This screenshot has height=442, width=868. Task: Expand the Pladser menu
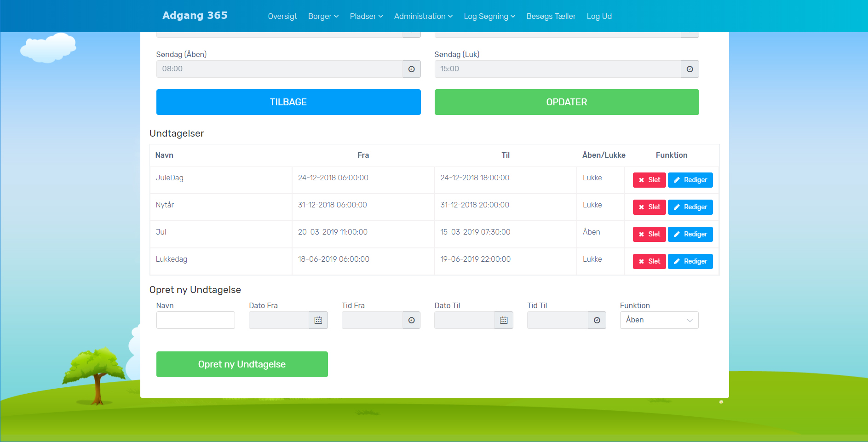pyautogui.click(x=366, y=16)
